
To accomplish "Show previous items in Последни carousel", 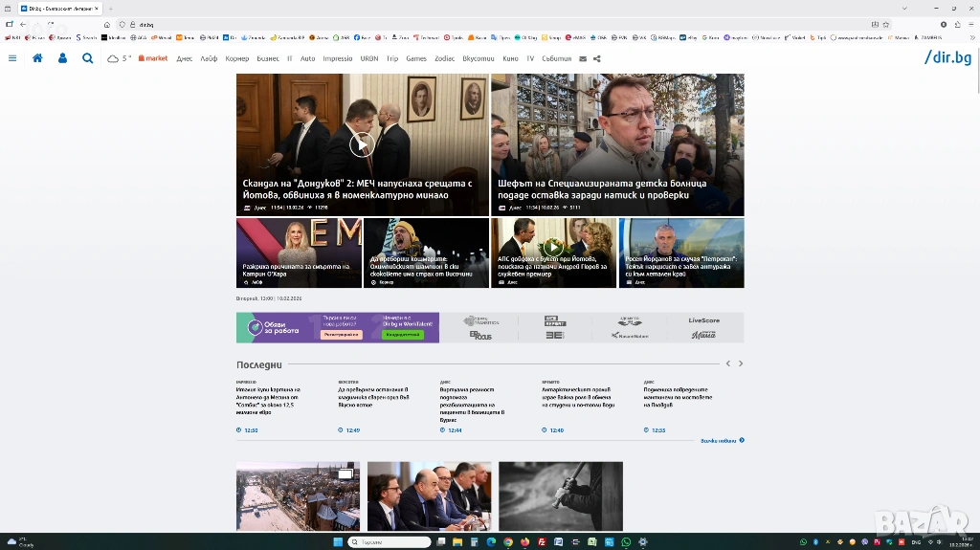I will pos(727,363).
